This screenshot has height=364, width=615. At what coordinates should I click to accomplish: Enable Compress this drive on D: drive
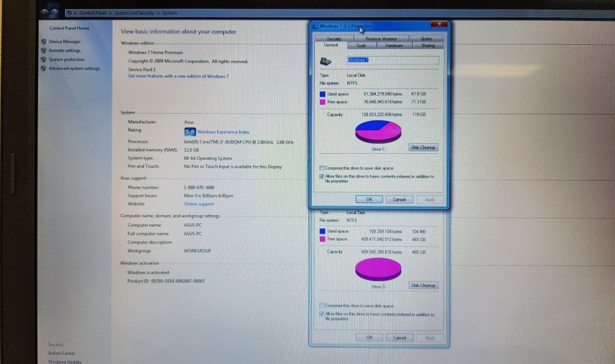(x=321, y=304)
